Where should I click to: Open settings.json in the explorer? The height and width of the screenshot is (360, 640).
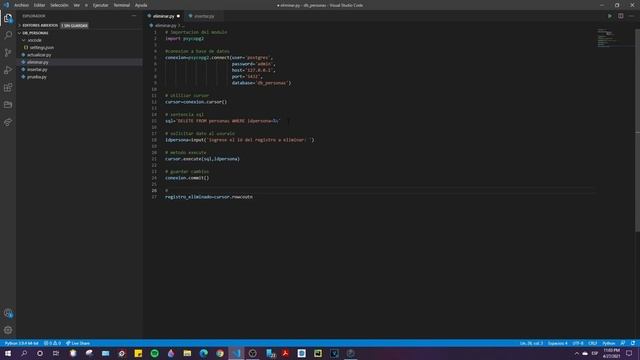(x=41, y=47)
